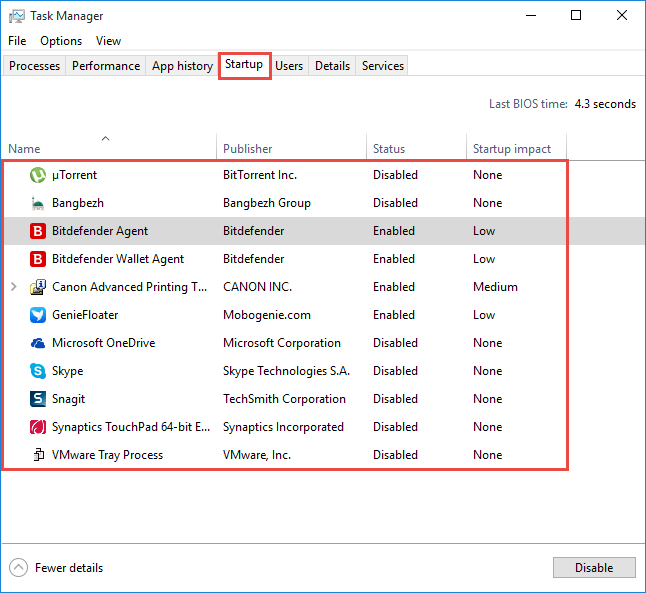
Task: Select the GenieFloater entry name
Action: pyautogui.click(x=85, y=315)
